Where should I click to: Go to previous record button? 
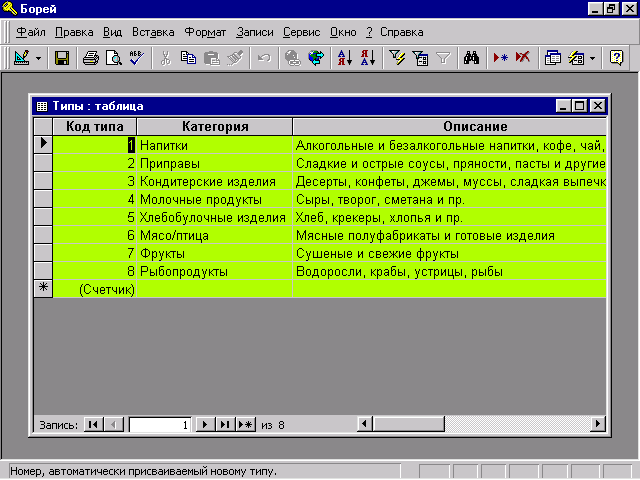[x=114, y=424]
